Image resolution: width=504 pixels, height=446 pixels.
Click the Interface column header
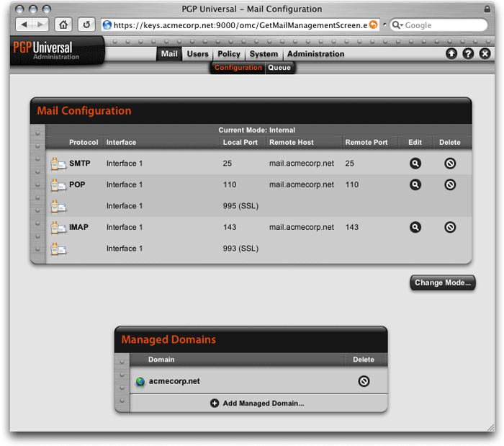pyautogui.click(x=121, y=142)
